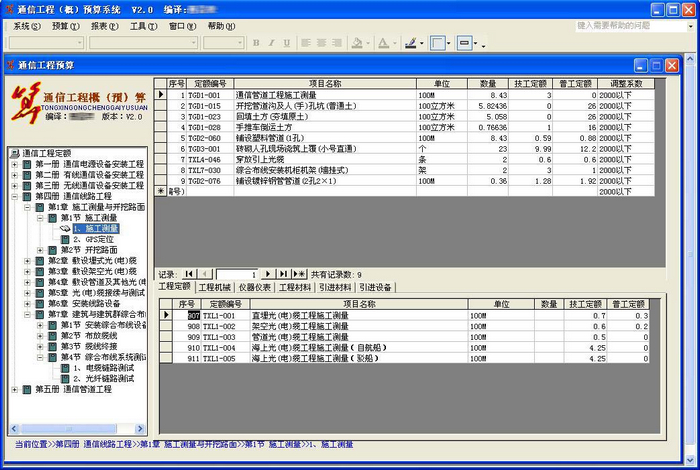Click the 通信工程定额 root tree icon

tap(15, 154)
